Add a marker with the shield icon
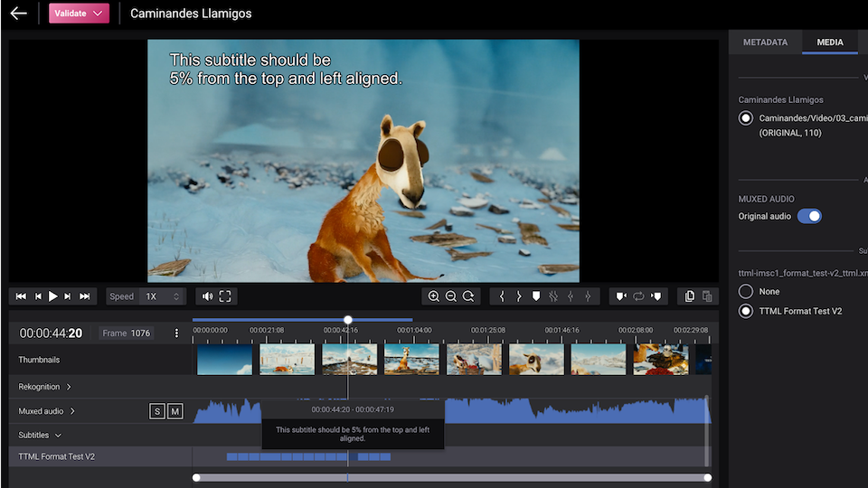This screenshot has width=868, height=488. [x=536, y=296]
